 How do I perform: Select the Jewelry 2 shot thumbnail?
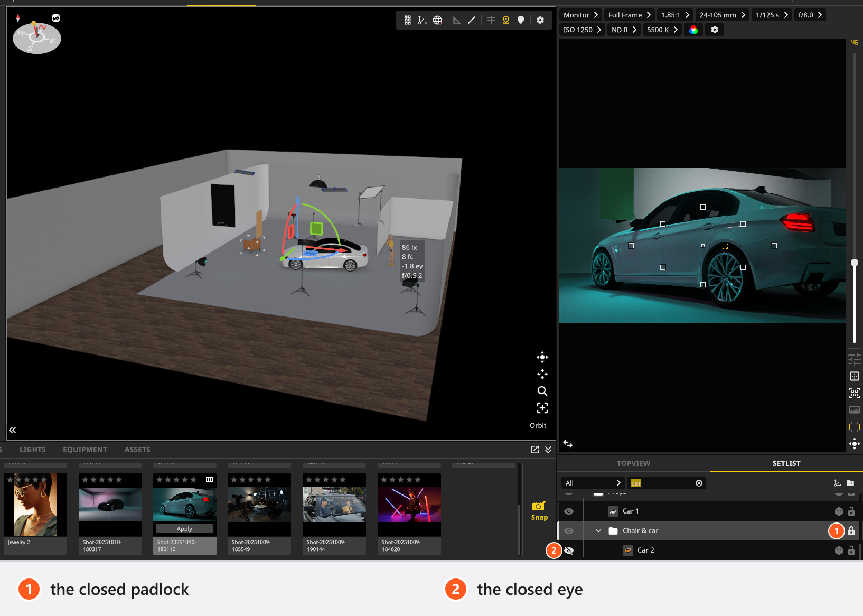[x=35, y=514]
